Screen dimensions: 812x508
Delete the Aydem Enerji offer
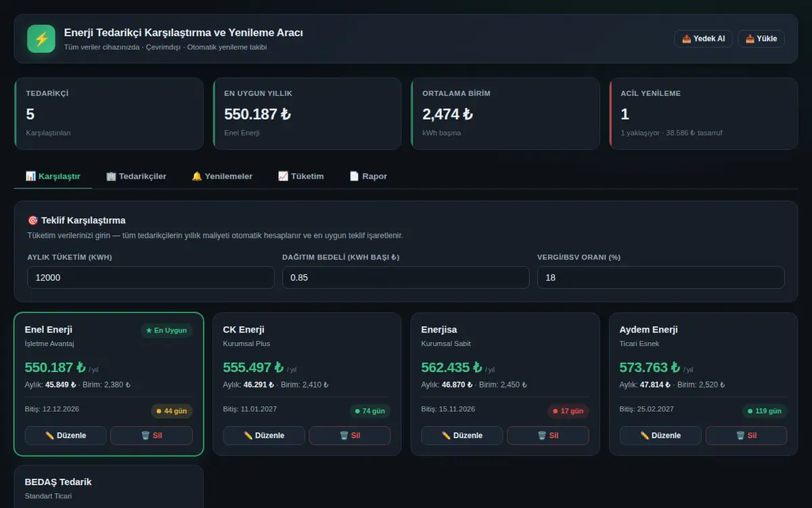click(x=746, y=436)
